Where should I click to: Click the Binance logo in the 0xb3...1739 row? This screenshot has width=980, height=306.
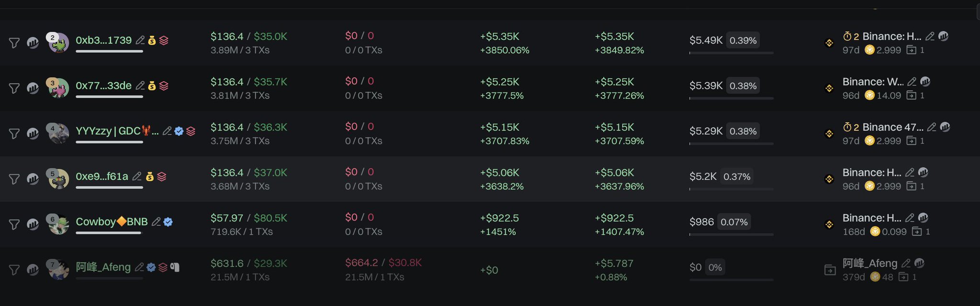click(x=829, y=43)
